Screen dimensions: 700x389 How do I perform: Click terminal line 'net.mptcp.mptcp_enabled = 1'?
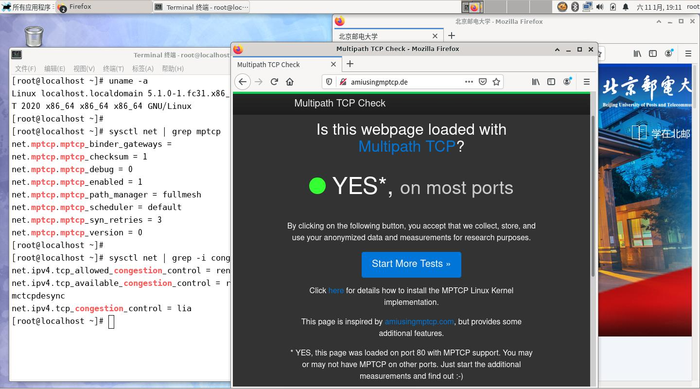[77, 182]
